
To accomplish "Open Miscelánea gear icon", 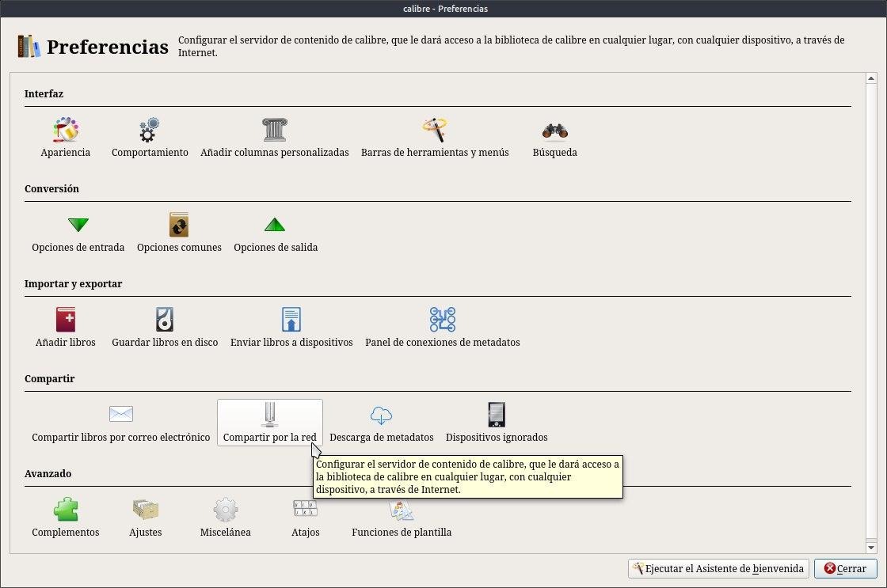I will click(x=225, y=510).
